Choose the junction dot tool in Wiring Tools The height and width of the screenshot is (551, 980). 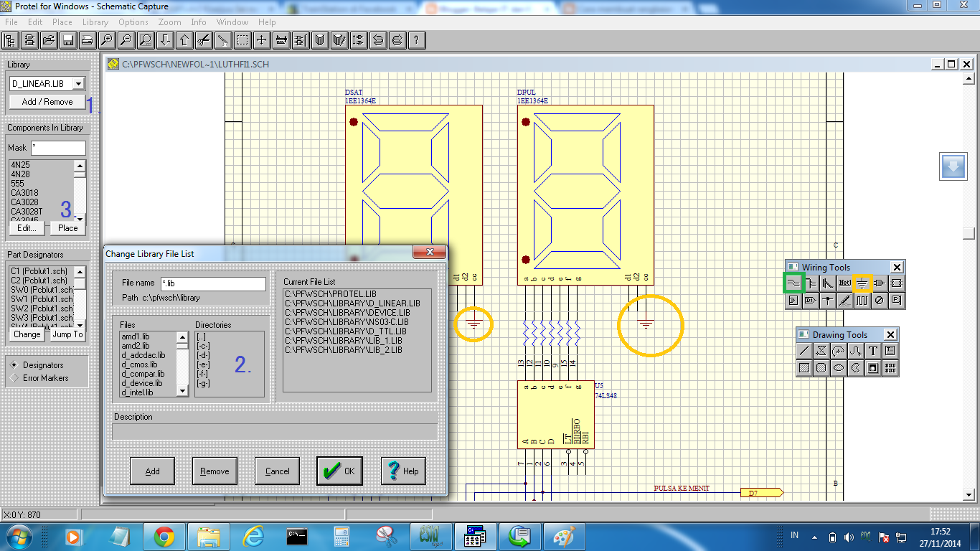coord(828,301)
